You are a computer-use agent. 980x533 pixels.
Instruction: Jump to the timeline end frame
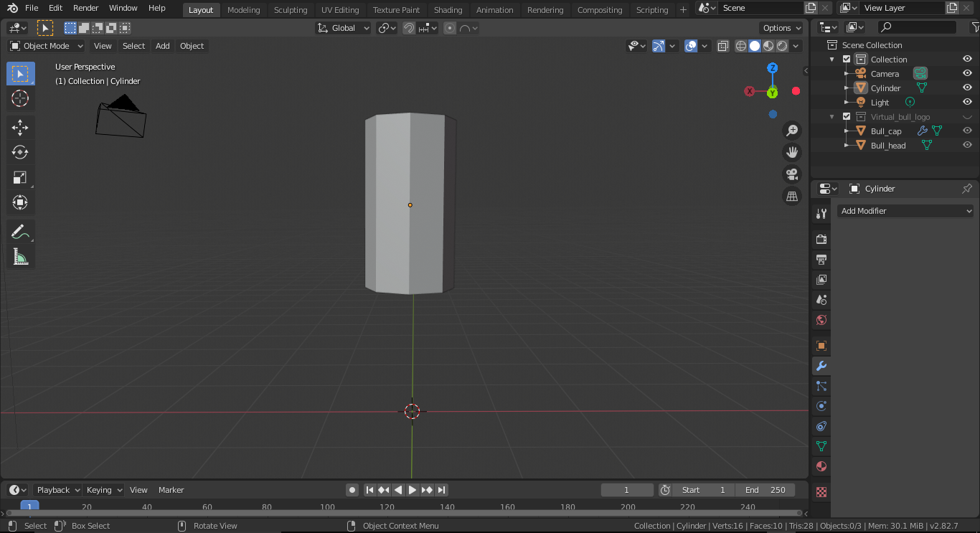442,490
